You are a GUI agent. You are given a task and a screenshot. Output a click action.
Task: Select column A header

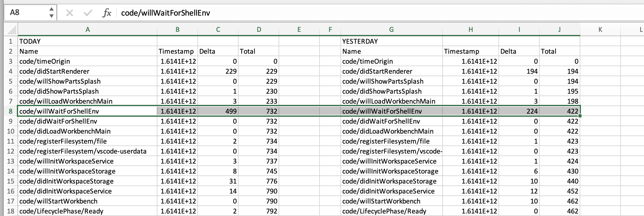(87, 30)
